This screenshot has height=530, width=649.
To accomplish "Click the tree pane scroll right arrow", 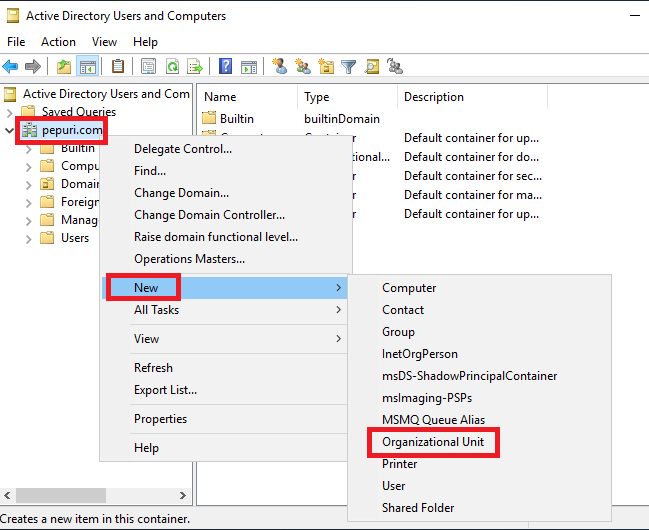I will point(183,495).
